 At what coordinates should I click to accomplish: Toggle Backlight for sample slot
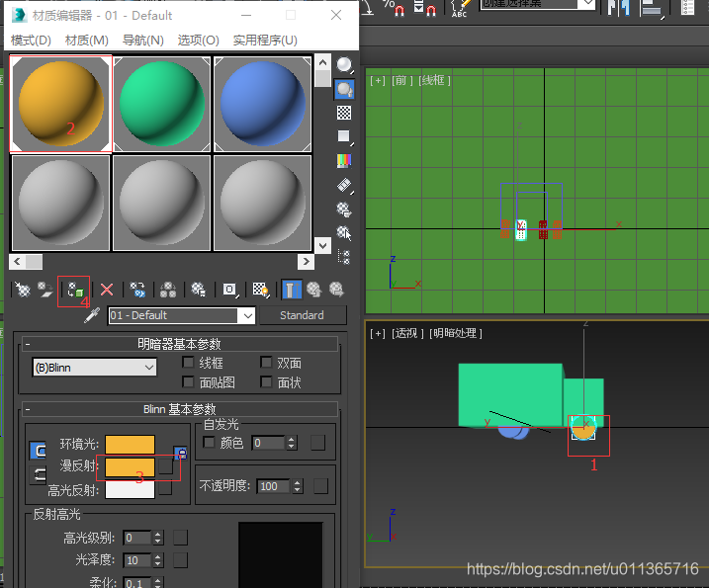344,89
